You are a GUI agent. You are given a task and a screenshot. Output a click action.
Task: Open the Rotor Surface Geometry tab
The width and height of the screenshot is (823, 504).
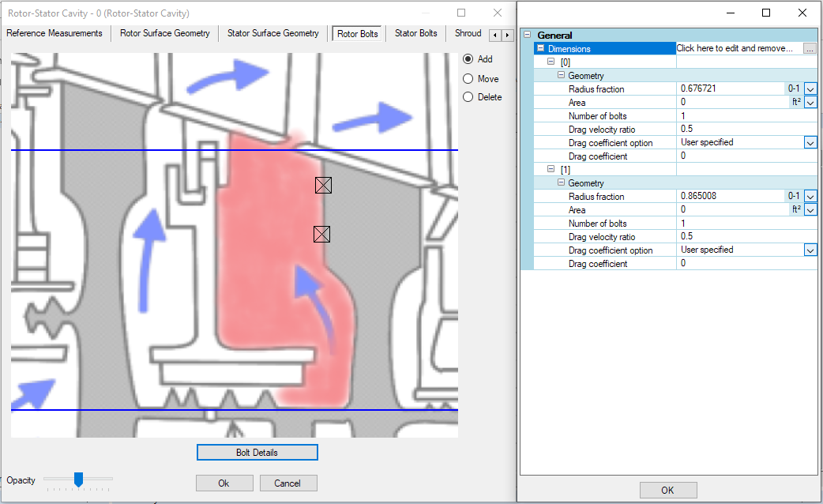click(165, 34)
